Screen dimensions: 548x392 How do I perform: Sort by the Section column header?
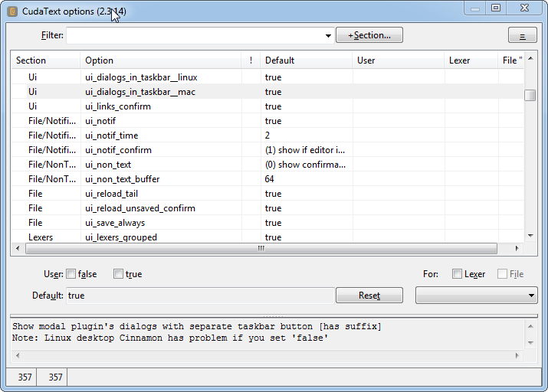[45, 60]
